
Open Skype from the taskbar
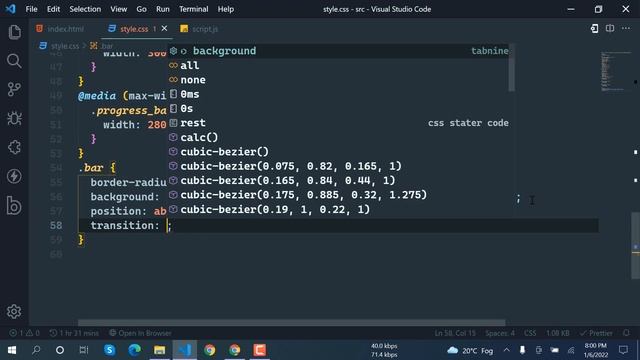[x=109, y=350]
